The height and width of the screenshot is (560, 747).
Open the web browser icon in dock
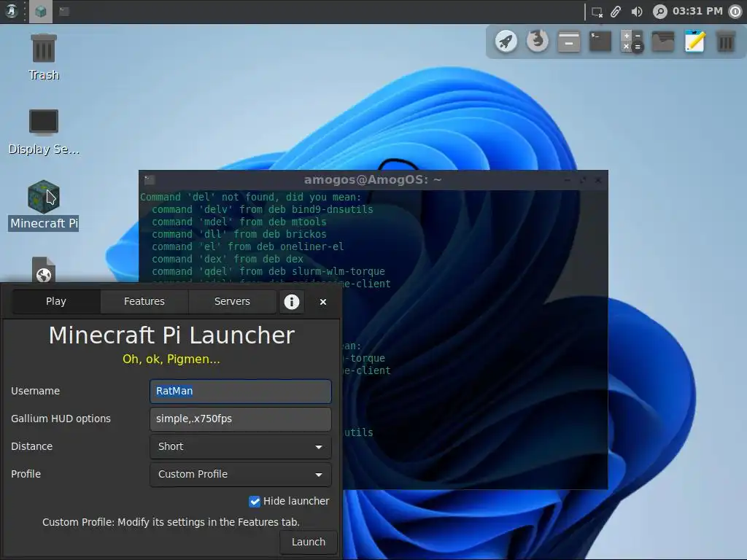click(538, 42)
